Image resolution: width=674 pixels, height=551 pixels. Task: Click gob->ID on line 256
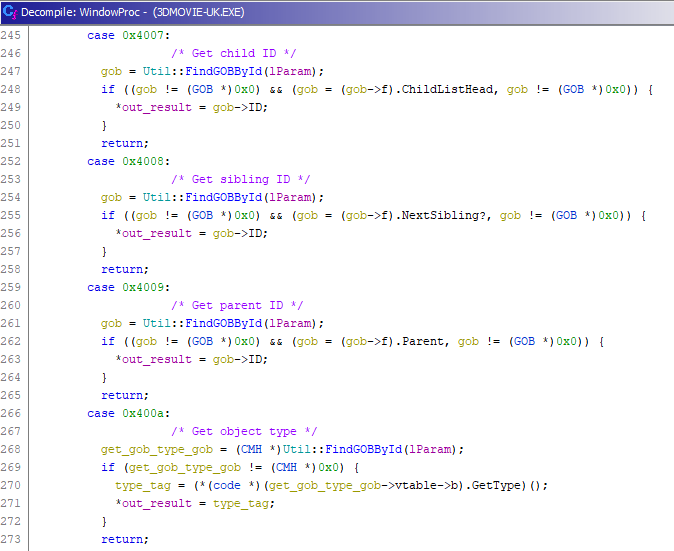[x=240, y=233]
